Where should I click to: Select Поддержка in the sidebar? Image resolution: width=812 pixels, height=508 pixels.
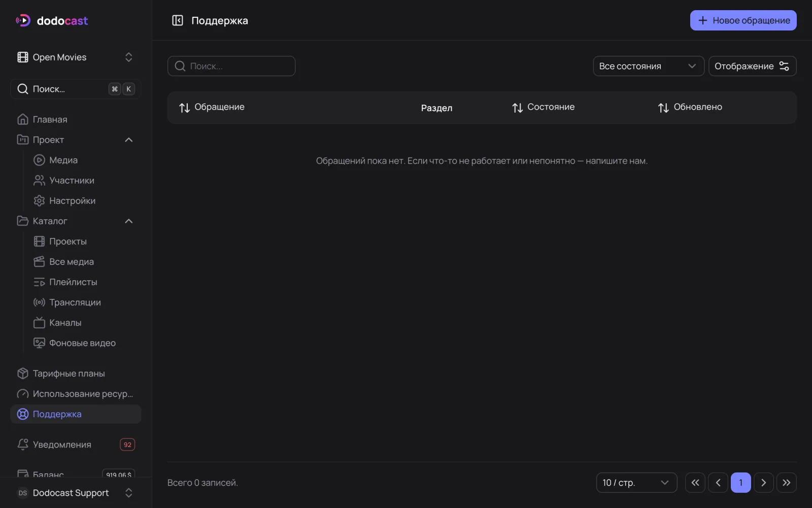point(76,414)
